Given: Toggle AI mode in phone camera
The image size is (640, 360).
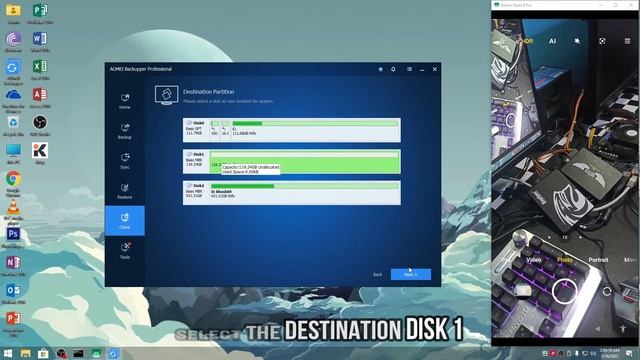Looking at the screenshot, I should 552,41.
